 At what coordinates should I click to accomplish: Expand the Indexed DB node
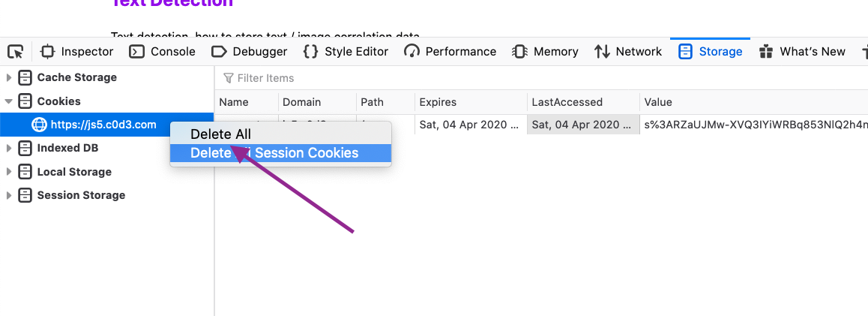tap(8, 148)
